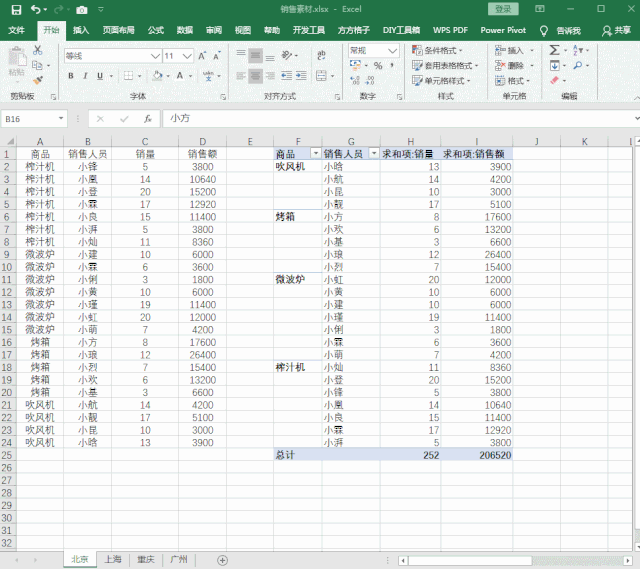Apply bold formatting
The height and width of the screenshot is (569, 640).
coord(71,76)
